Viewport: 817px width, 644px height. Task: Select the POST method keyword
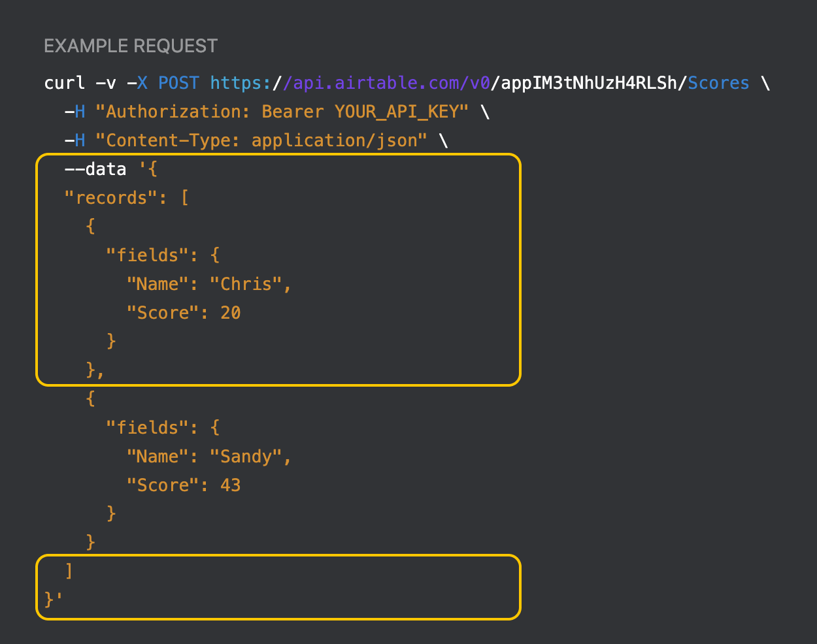pos(178,84)
